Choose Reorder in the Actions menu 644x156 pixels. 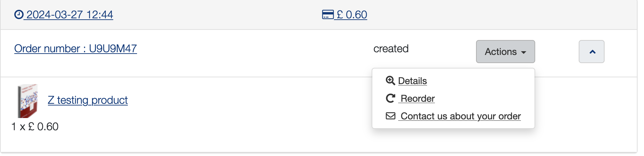418,98
